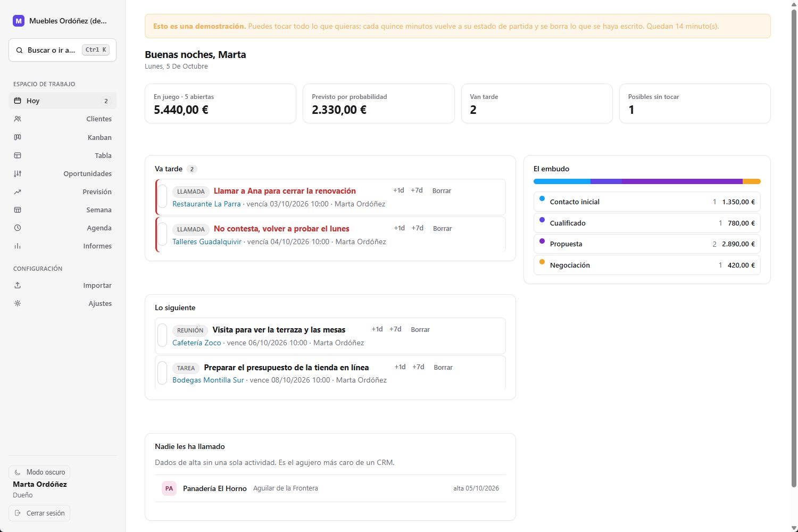
Task: Open the Talleres Guadalquivir client link
Action: pos(207,242)
